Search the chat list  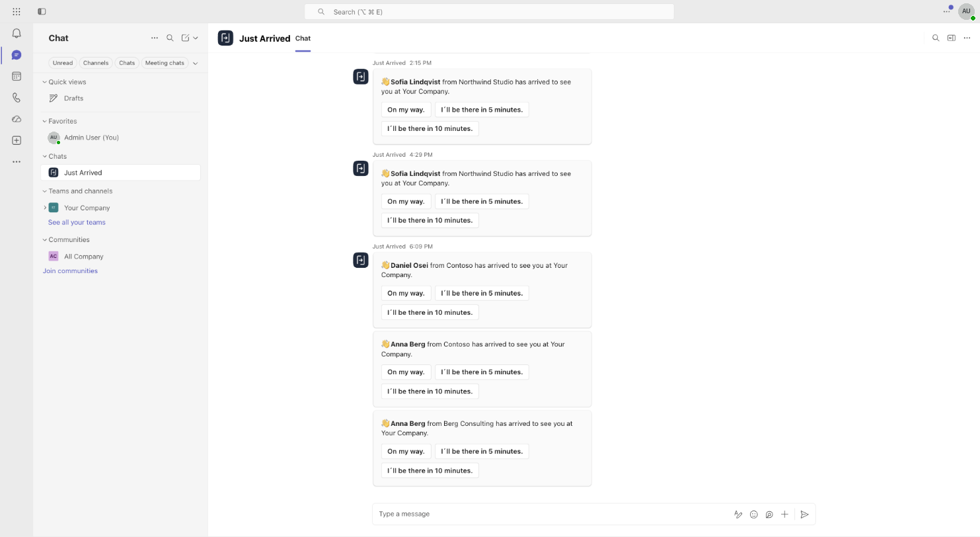tap(170, 38)
